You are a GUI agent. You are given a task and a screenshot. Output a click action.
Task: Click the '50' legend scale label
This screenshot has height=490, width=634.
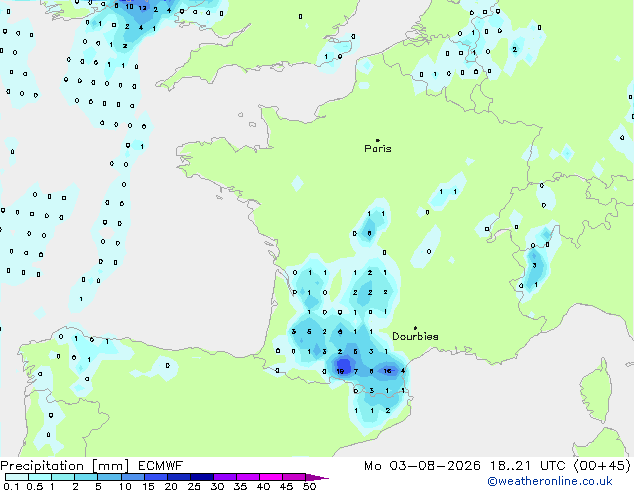coord(310,486)
